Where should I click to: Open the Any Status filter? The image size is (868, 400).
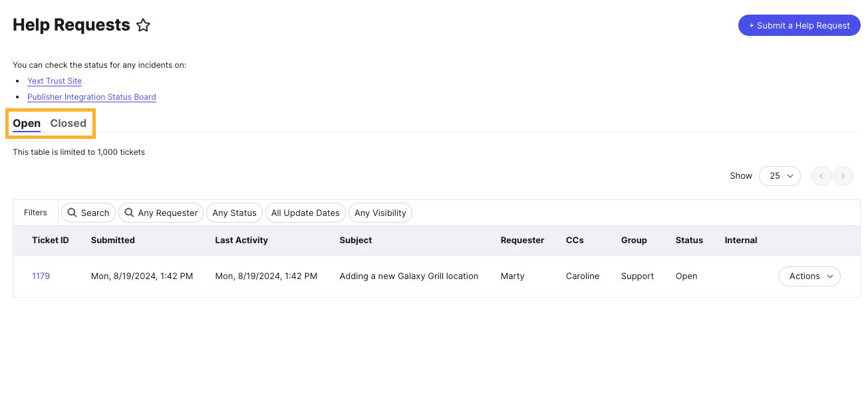click(x=234, y=213)
